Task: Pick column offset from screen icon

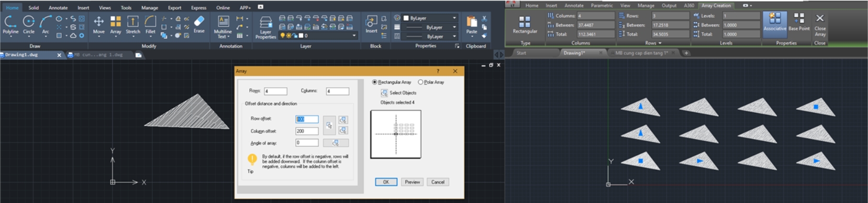Action: 343,130
